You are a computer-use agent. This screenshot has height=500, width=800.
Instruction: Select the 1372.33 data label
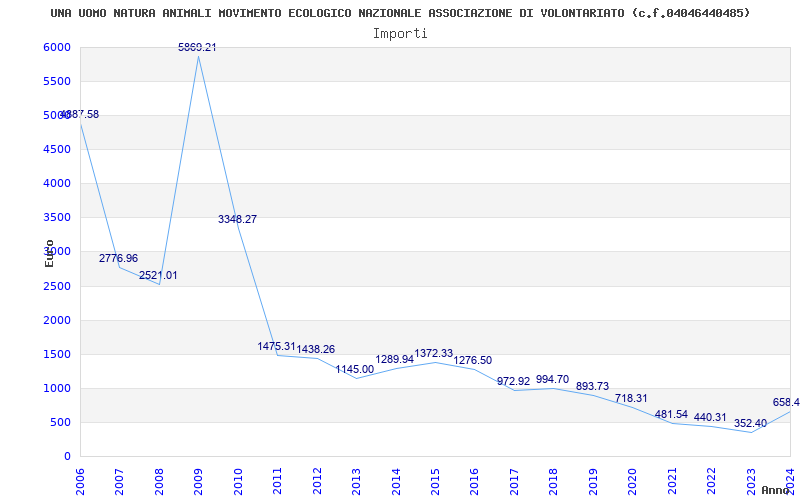tap(434, 354)
